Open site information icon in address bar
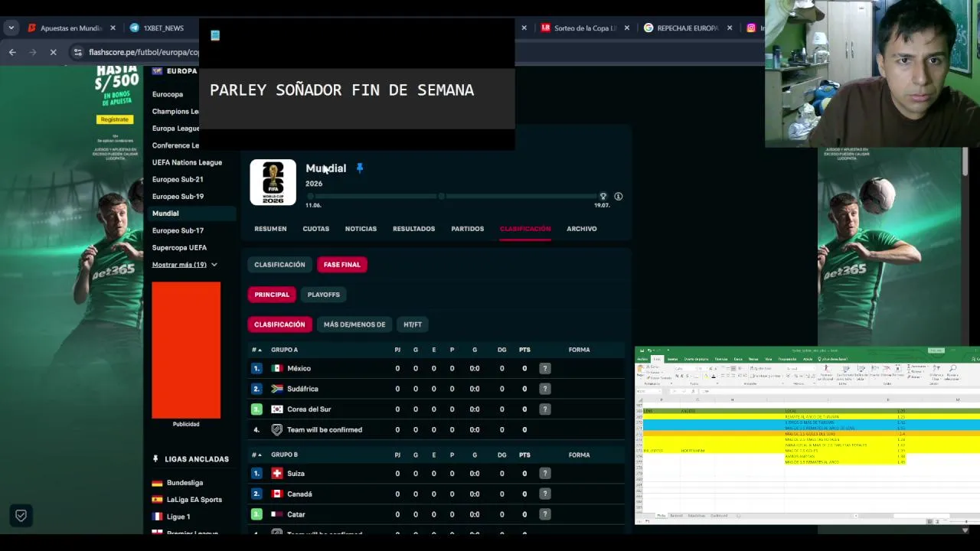The height and width of the screenshot is (551, 980). 77,52
